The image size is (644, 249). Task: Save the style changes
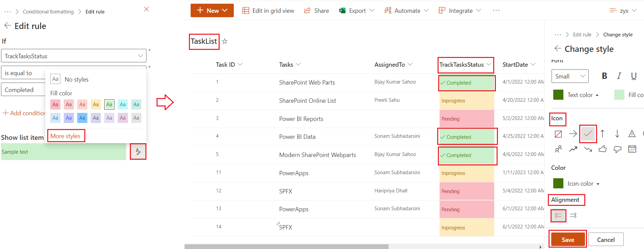(x=568, y=240)
